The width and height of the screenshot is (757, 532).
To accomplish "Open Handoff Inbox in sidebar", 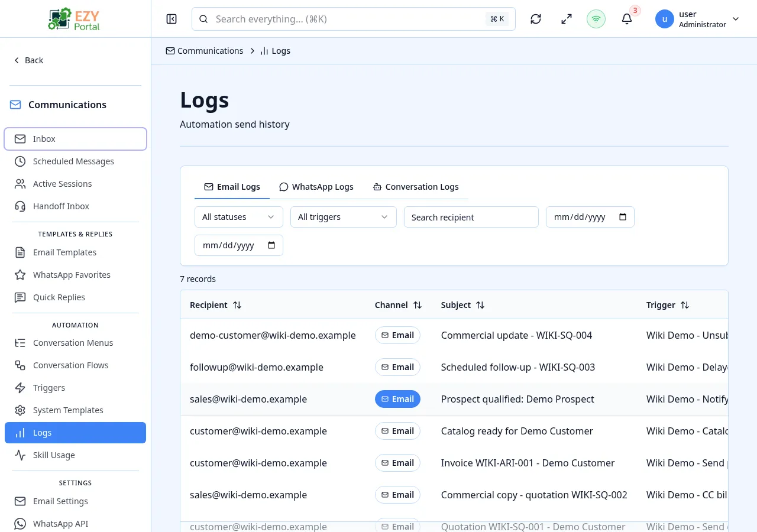I will tap(75, 206).
